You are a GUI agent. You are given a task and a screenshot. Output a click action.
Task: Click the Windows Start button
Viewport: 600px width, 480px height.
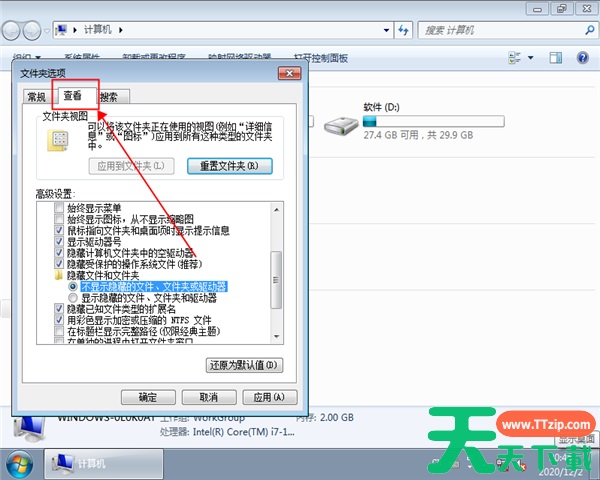coord(20,462)
